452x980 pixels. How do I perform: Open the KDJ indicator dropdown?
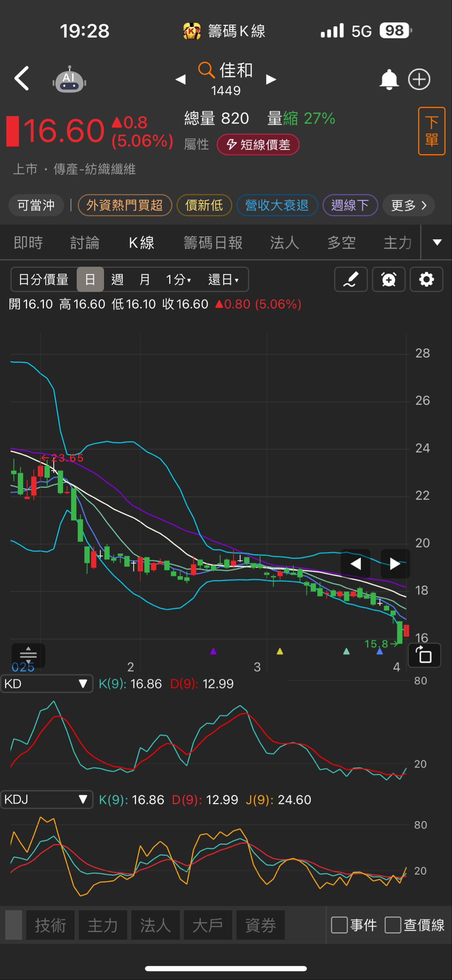click(x=46, y=799)
